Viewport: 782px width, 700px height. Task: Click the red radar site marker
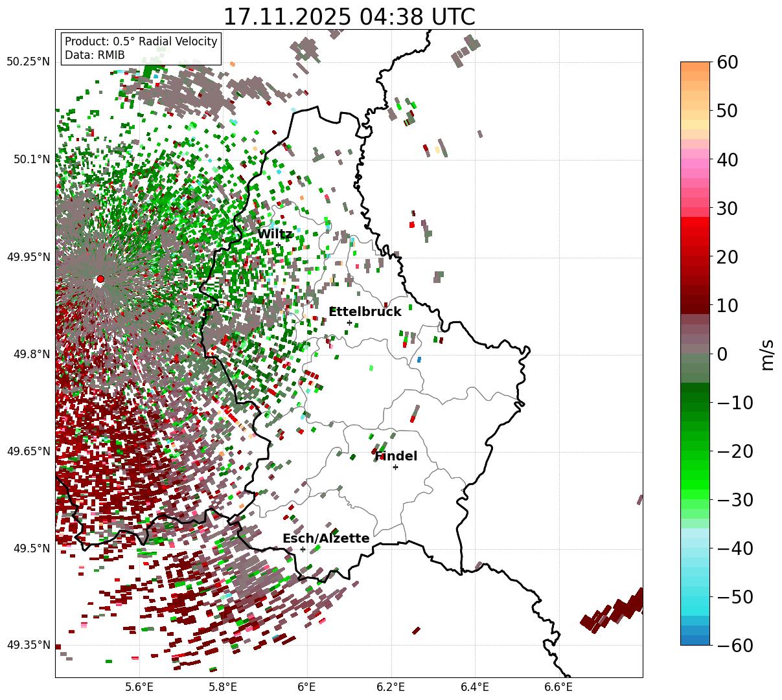[100, 279]
